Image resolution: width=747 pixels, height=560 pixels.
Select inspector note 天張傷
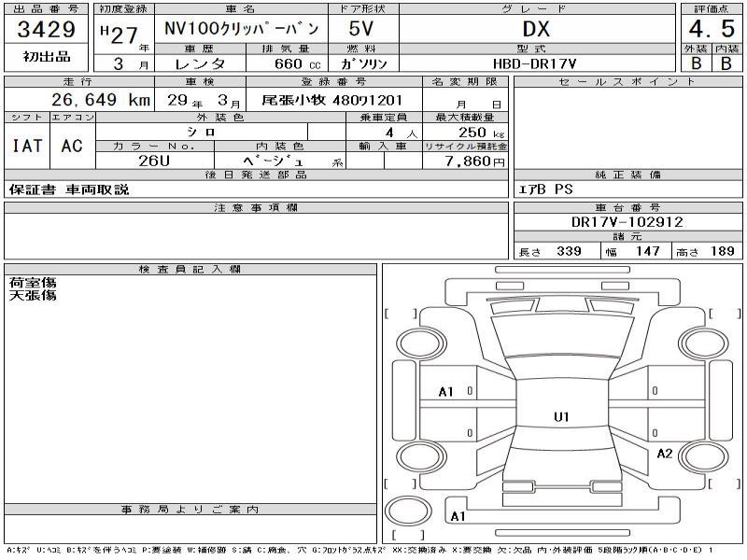33,295
